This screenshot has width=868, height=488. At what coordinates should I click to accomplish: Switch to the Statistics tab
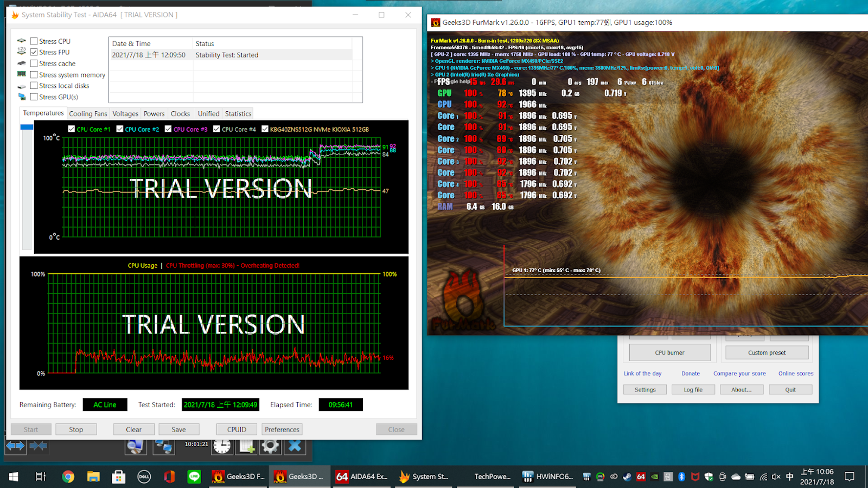coord(238,114)
